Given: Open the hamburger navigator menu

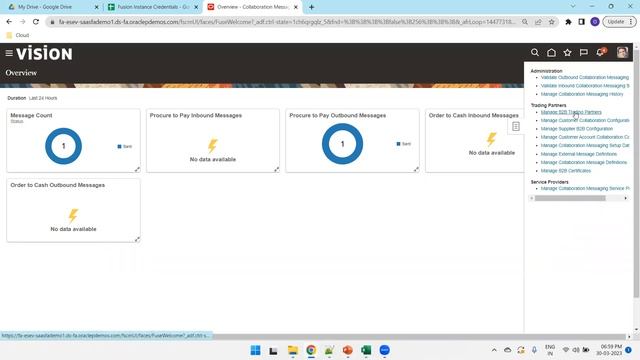Looking at the screenshot, I should [x=9, y=53].
